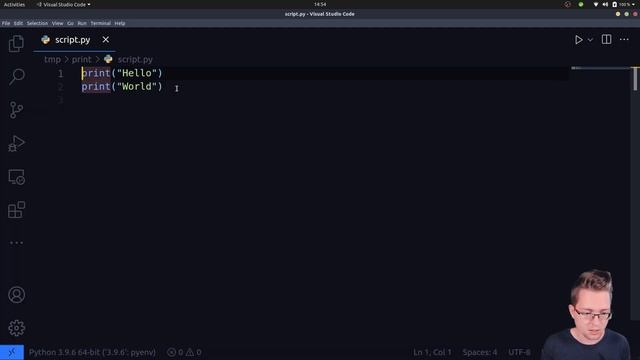Open the Selection menu

point(37,23)
